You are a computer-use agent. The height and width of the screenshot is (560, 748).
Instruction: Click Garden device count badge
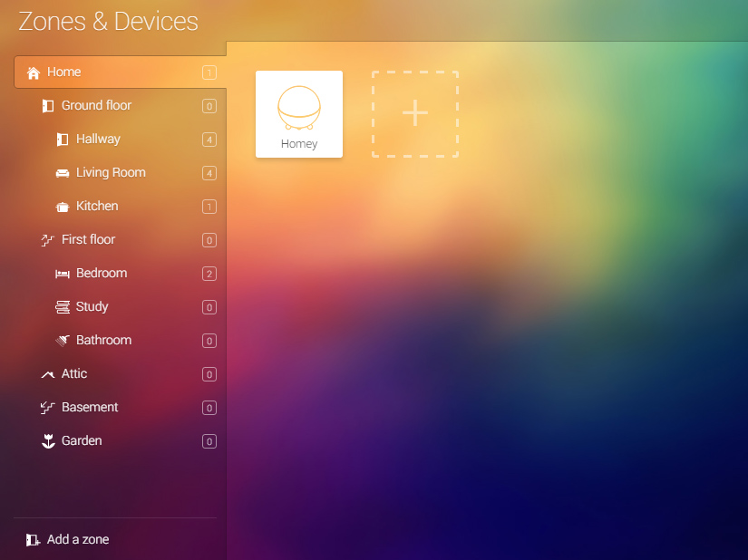pos(209,441)
